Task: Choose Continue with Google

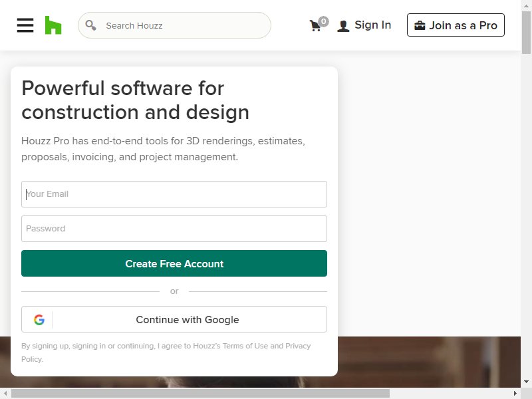Action: [174, 320]
